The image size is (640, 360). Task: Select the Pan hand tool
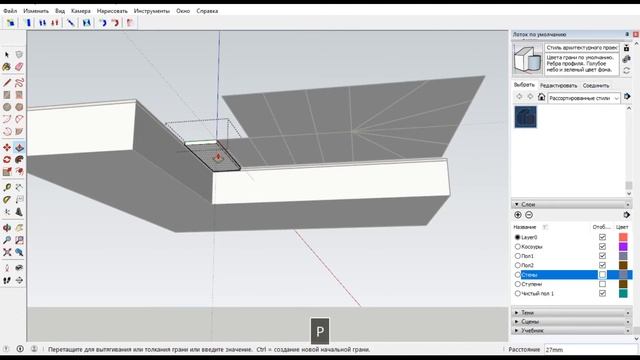click(x=19, y=228)
